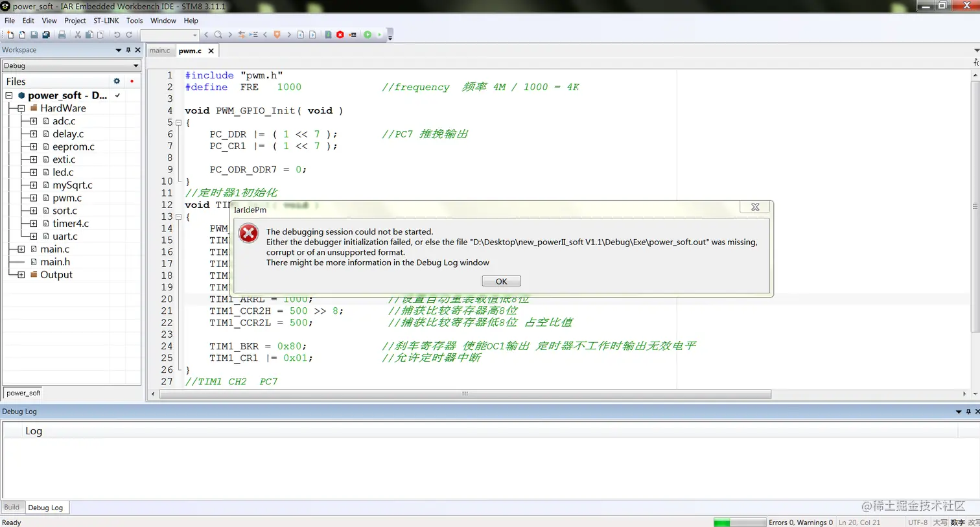Viewport: 980px width, 527px height.
Task: Select the main.h file in the tree
Action: point(55,262)
